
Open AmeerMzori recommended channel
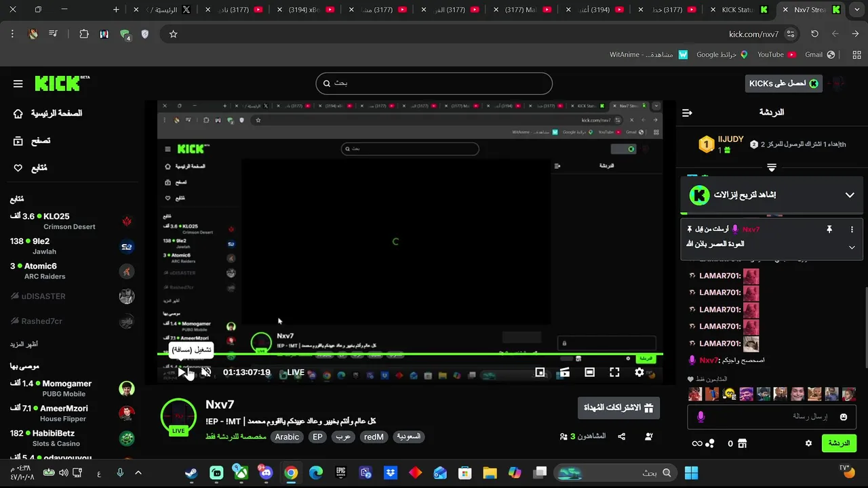click(73, 413)
